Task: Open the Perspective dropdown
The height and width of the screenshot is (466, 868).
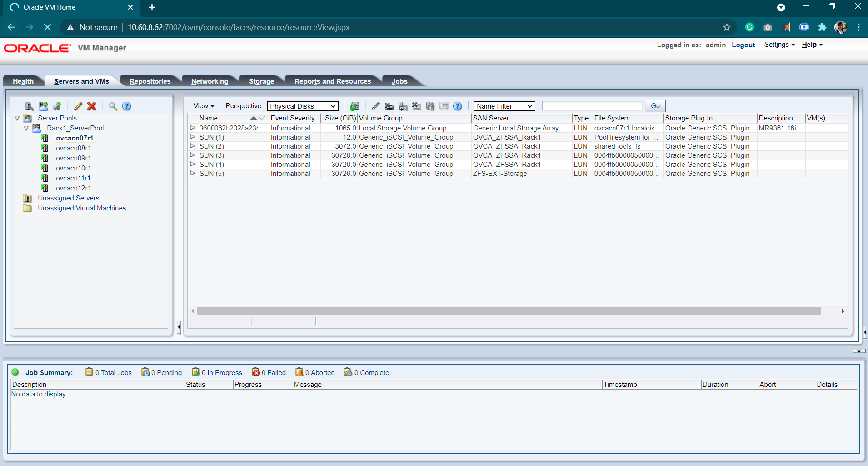Action: point(303,106)
